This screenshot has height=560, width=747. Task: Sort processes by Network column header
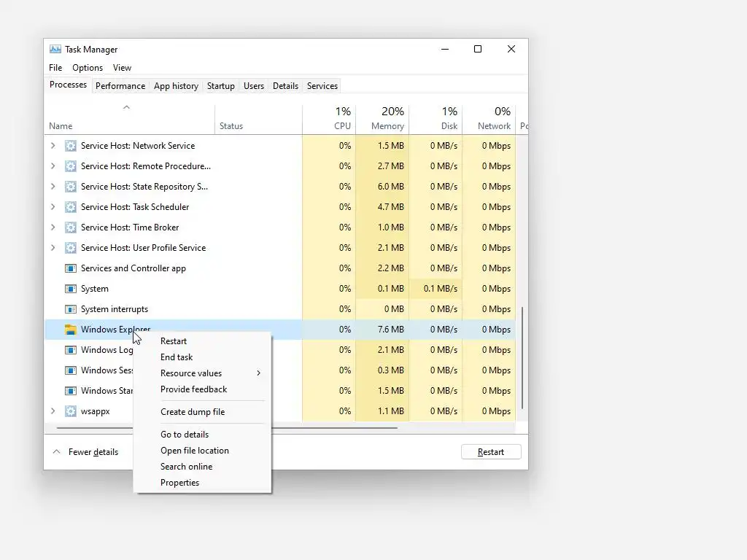click(489, 119)
